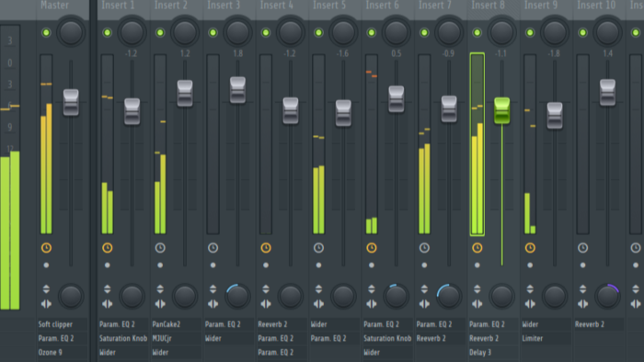
Task: Click the Master volume fader handle
Action: [x=71, y=103]
